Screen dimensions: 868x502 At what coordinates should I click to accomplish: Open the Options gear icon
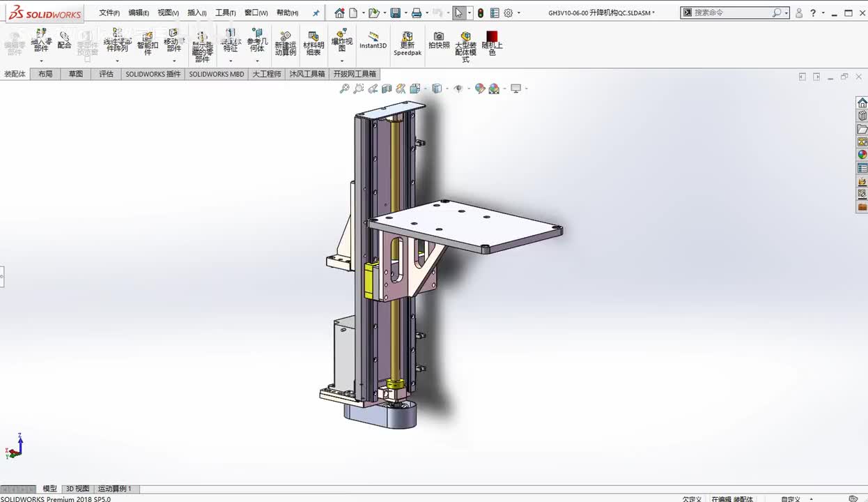[x=509, y=13]
